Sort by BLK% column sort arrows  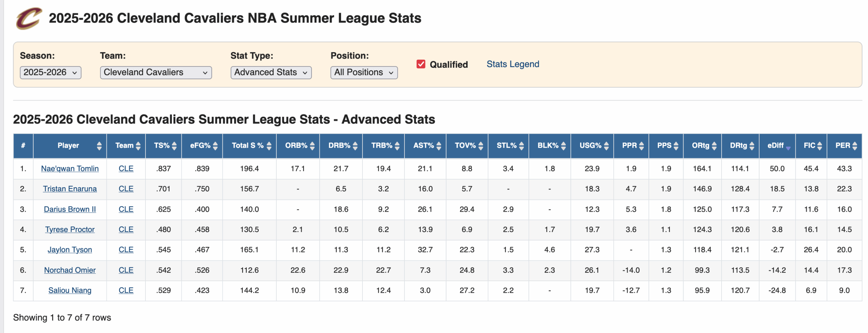(x=564, y=146)
